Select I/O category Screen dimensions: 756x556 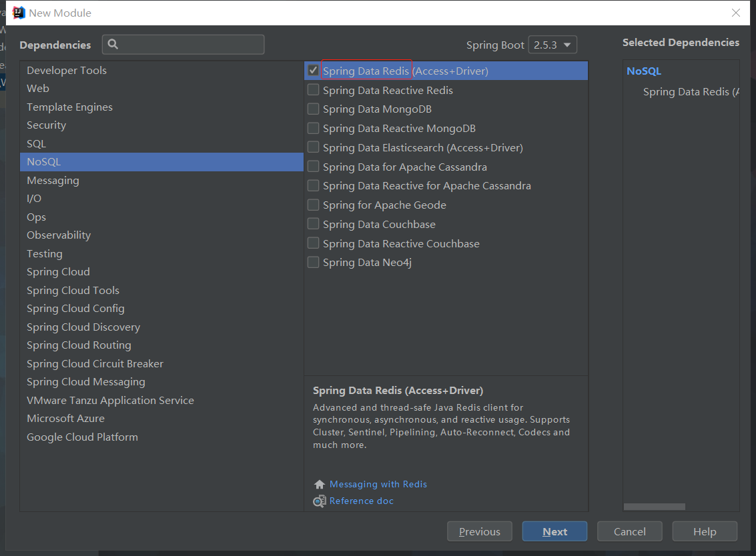161,199
